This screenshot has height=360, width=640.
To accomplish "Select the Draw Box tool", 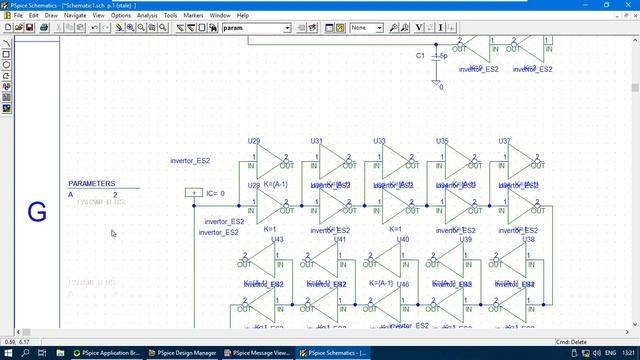I will point(7,54).
